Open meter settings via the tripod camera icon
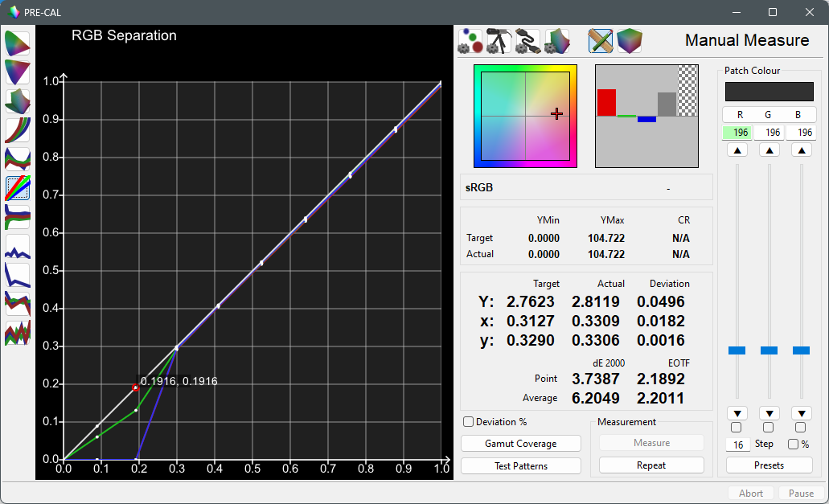 [x=500, y=41]
